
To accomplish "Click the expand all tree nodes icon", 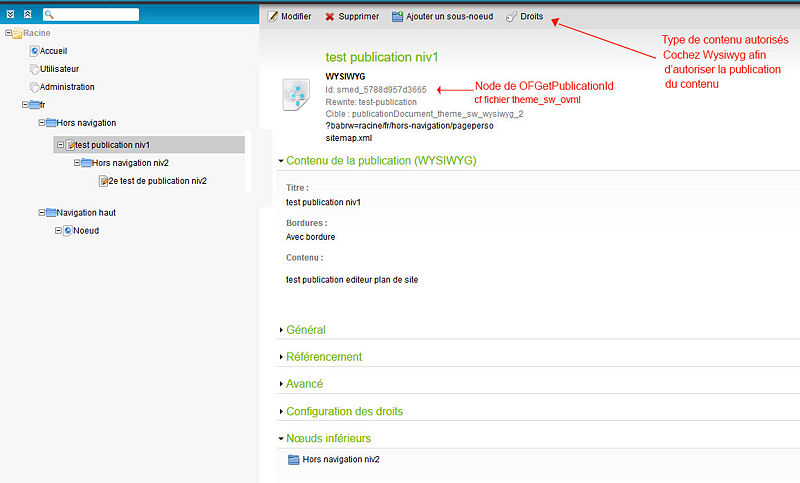I will [x=10, y=15].
